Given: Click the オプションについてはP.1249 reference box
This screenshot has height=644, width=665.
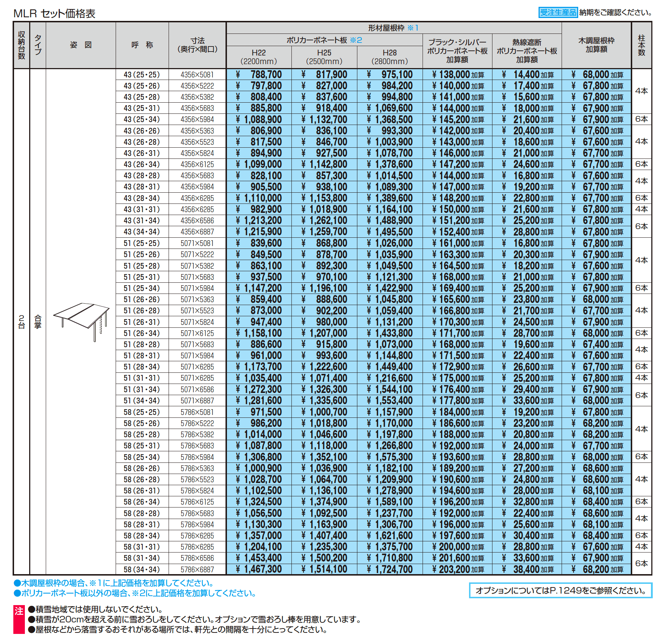Looking at the screenshot, I should 561,590.
